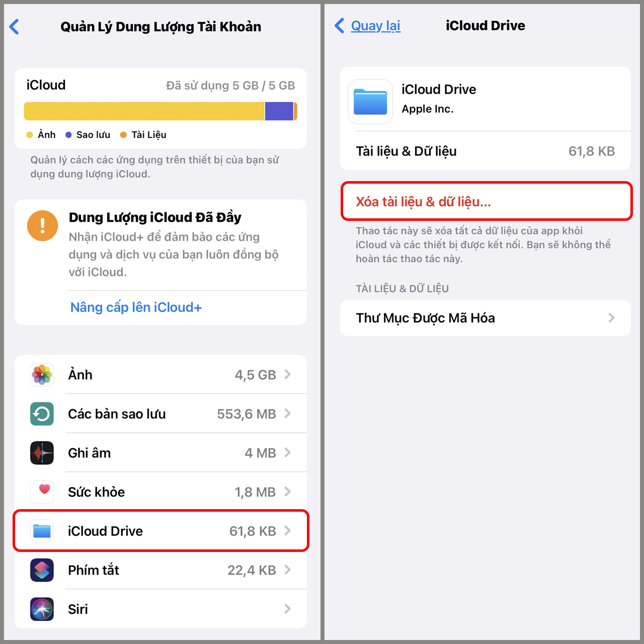Tap the Siri icon in the list
This screenshot has height=644, width=644.
click(x=42, y=609)
